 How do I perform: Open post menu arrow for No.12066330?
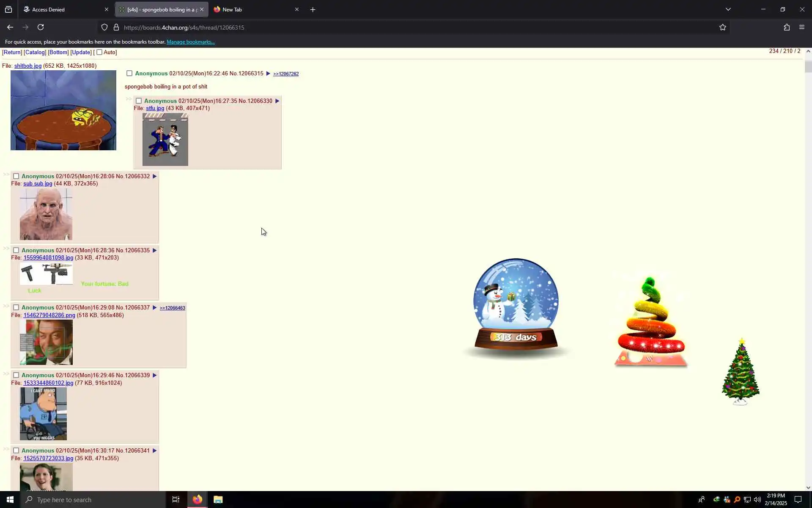tap(277, 101)
